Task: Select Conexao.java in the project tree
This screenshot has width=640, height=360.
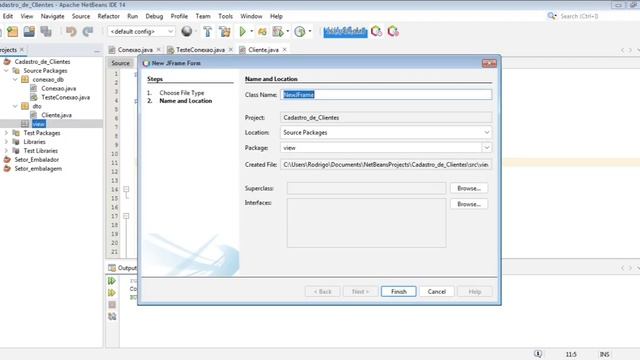Action: [58, 88]
